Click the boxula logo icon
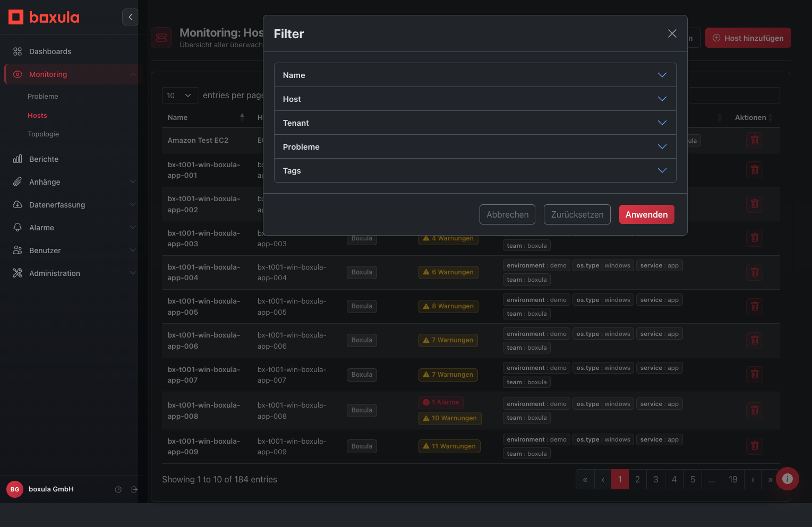 click(x=16, y=17)
